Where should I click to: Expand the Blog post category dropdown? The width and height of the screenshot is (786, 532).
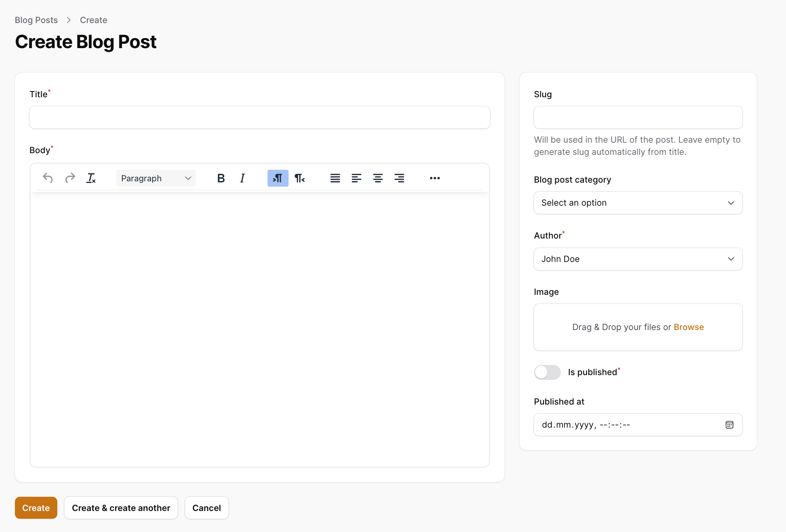[x=638, y=203]
